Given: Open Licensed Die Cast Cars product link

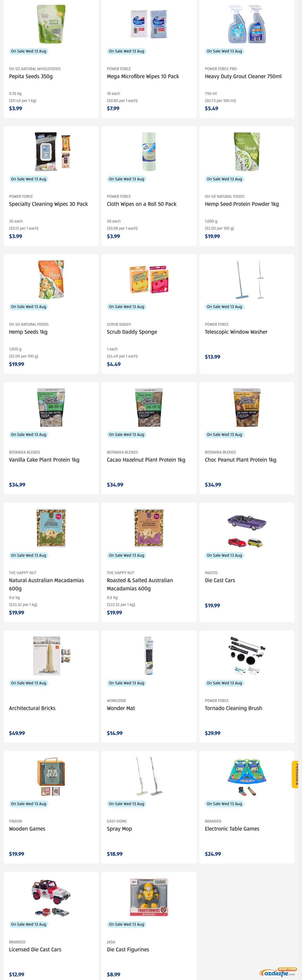Looking at the screenshot, I should click(x=35, y=950).
